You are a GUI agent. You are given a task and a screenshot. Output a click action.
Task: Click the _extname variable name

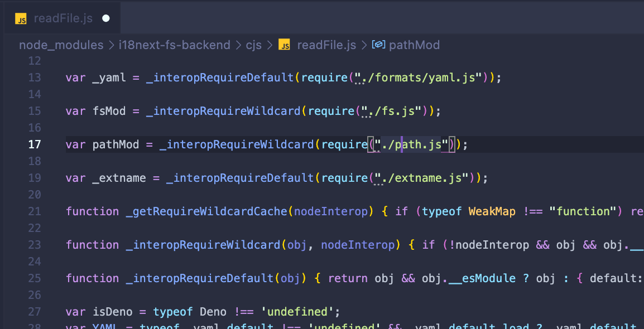pos(119,178)
